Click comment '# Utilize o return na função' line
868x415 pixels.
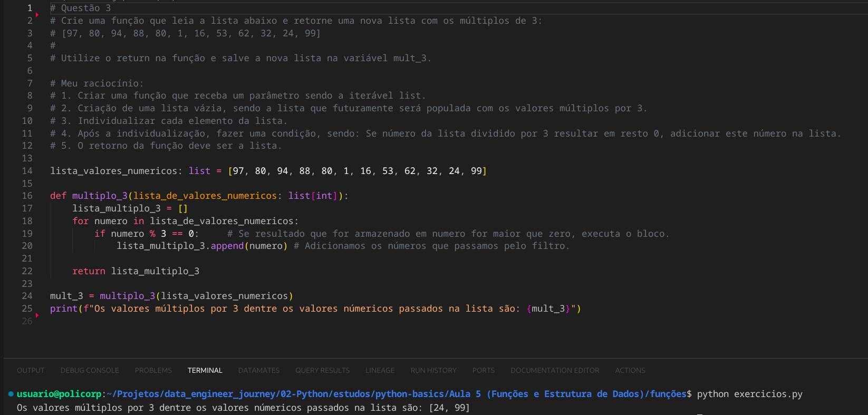point(241,58)
